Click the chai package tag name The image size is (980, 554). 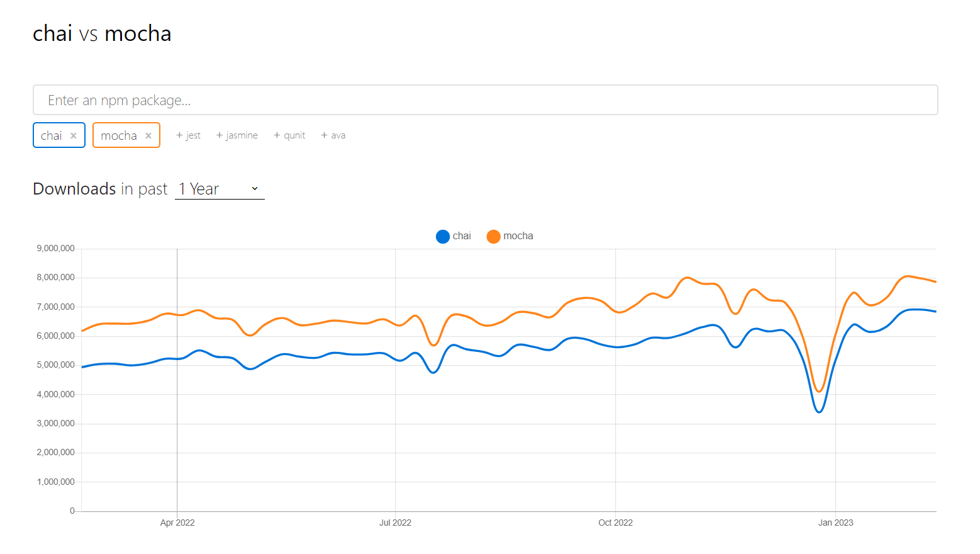[52, 136]
